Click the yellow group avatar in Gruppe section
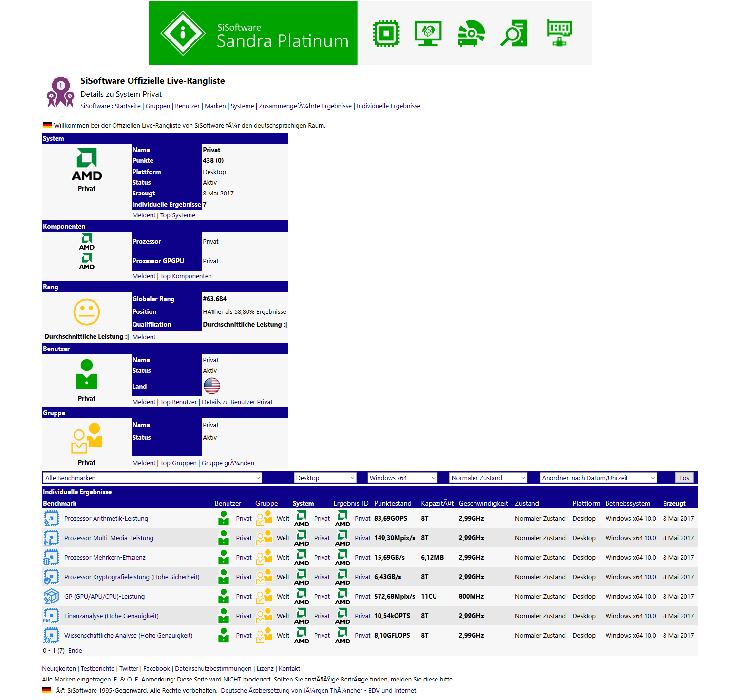 [87, 438]
